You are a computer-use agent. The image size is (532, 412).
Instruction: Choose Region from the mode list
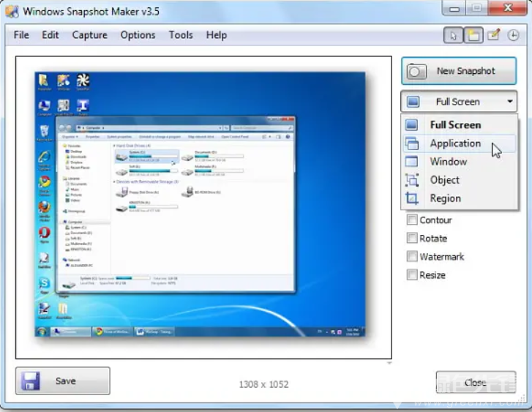[x=460, y=198]
